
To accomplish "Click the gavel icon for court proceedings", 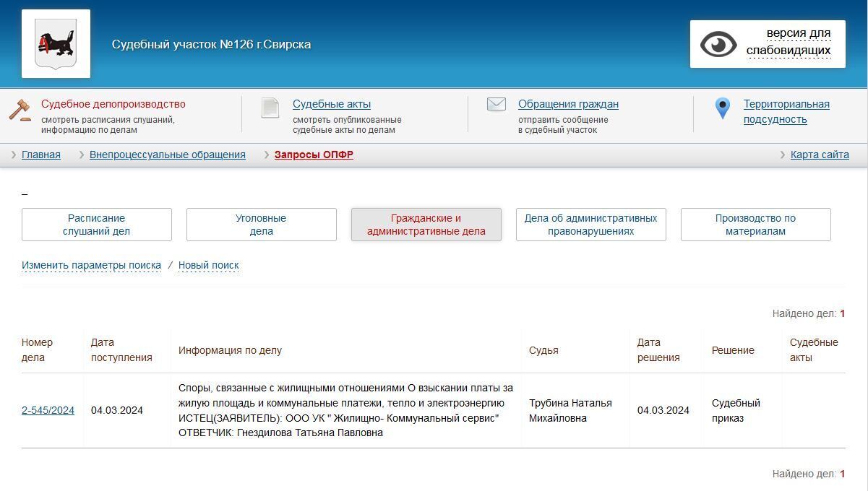I will (x=20, y=110).
